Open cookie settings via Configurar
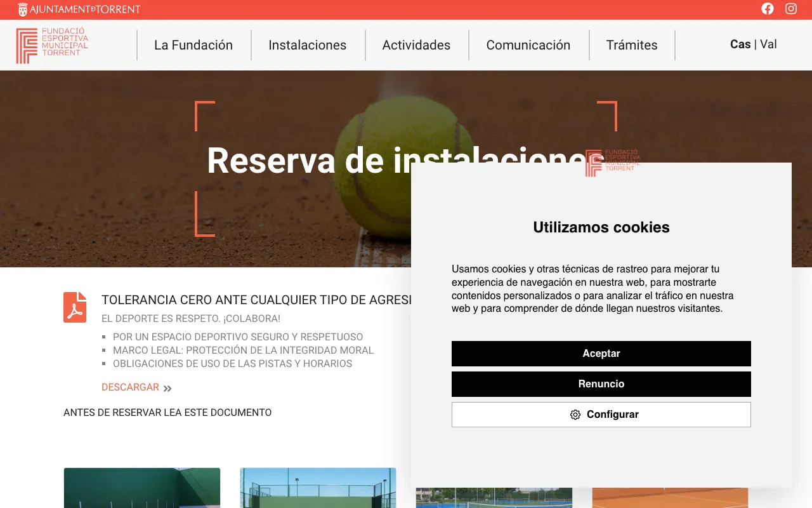Image resolution: width=812 pixels, height=508 pixels. coord(601,415)
